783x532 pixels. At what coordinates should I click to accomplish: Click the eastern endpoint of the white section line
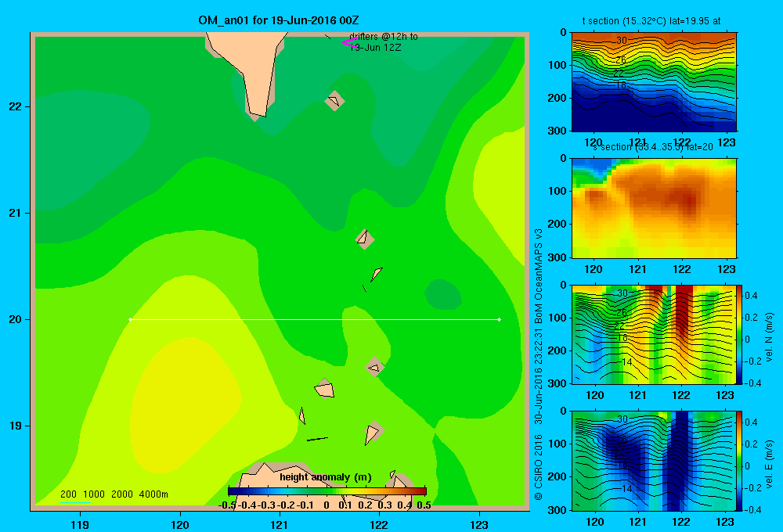click(x=500, y=319)
